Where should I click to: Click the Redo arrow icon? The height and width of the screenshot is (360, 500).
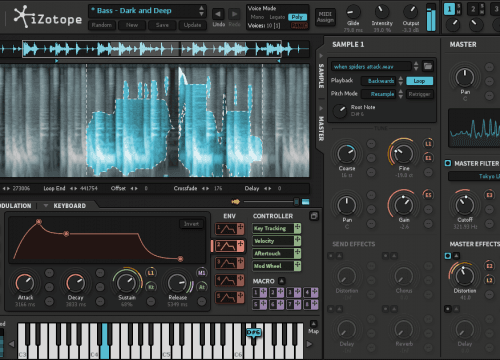click(x=235, y=14)
